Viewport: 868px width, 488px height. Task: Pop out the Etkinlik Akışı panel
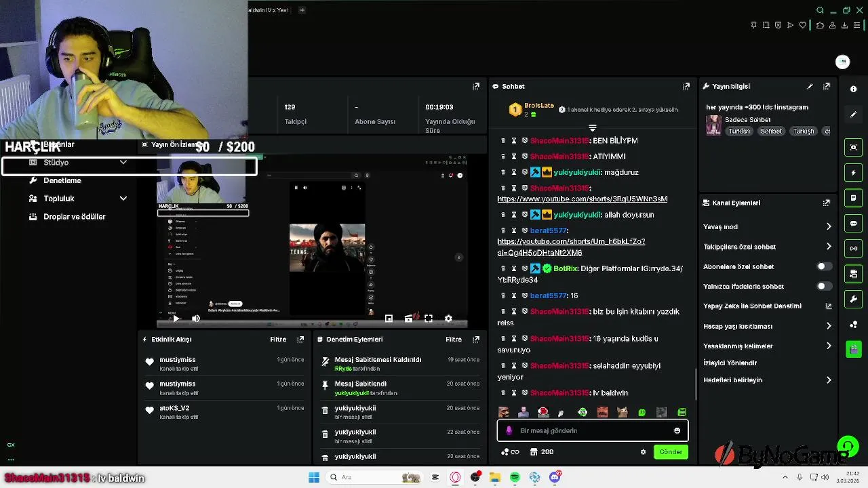(x=300, y=339)
